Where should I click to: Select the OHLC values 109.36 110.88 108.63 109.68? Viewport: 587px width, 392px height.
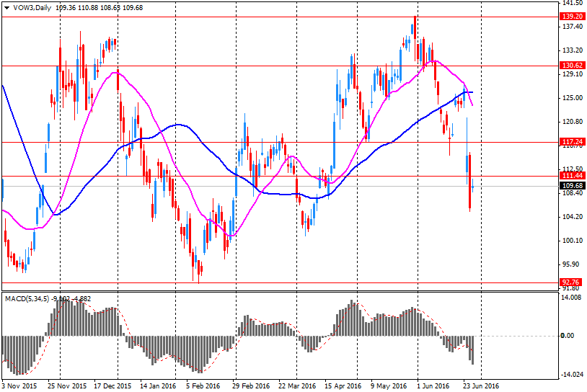click(100, 7)
